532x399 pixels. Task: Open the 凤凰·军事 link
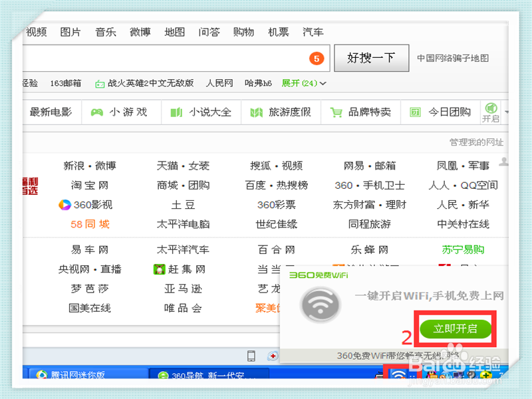tap(463, 166)
